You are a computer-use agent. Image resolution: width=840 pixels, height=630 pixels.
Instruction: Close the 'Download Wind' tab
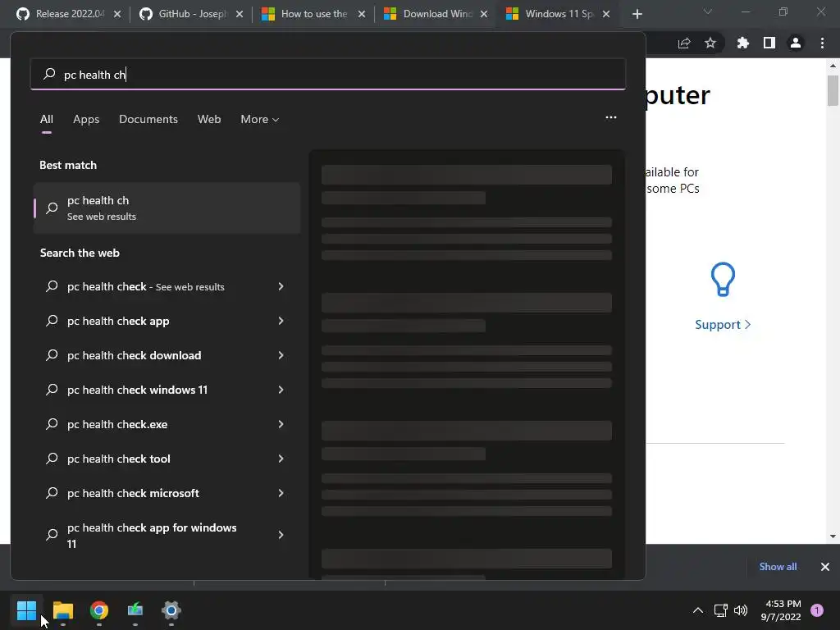(484, 14)
